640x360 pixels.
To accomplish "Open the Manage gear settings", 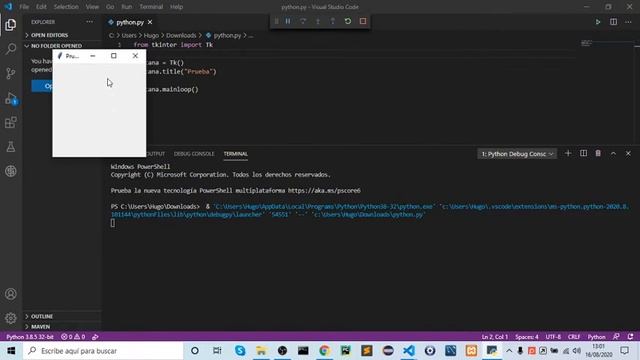I will pyautogui.click(x=11, y=318).
